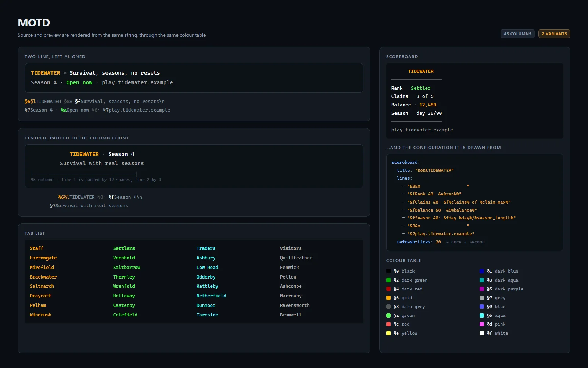Select player Colefield
The image size is (588, 368).
(x=125, y=315)
